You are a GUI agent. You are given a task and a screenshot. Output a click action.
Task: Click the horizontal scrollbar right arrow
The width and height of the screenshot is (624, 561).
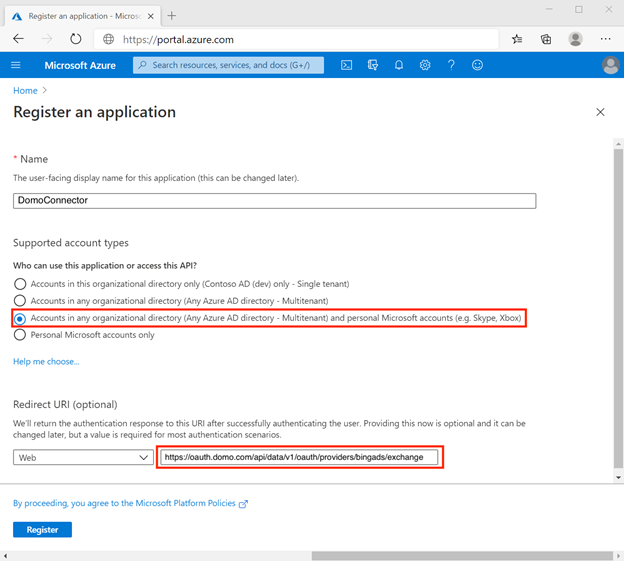618,555
